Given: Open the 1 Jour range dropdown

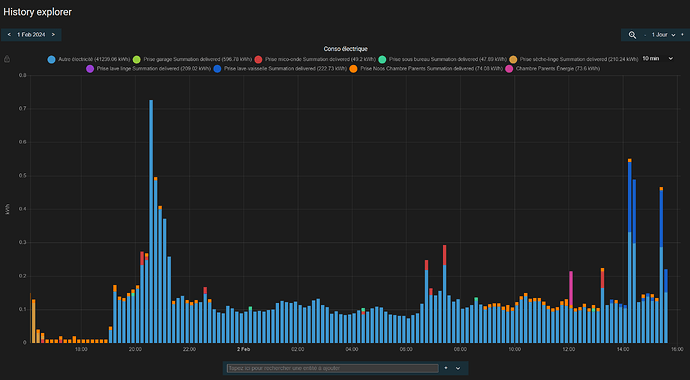Looking at the screenshot, I should click(x=663, y=35).
